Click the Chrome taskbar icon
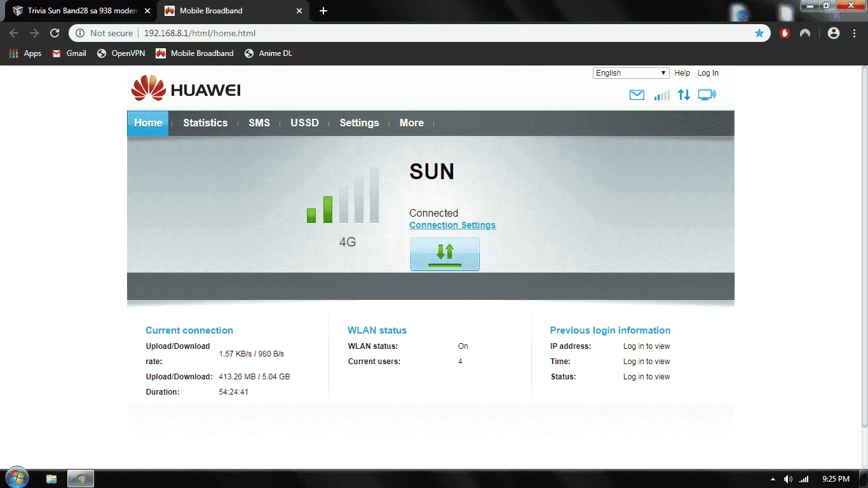 (81, 478)
